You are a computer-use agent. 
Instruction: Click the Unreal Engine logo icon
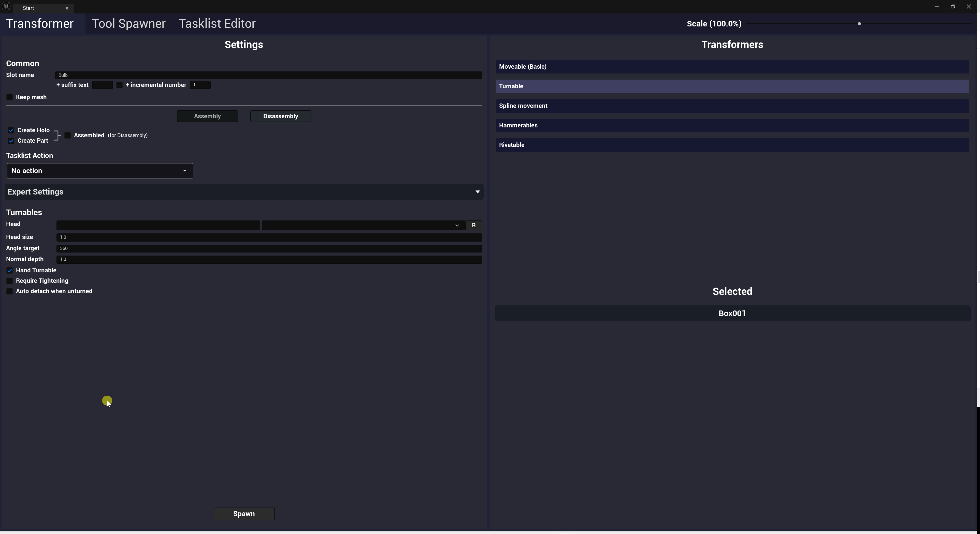[x=6, y=6]
